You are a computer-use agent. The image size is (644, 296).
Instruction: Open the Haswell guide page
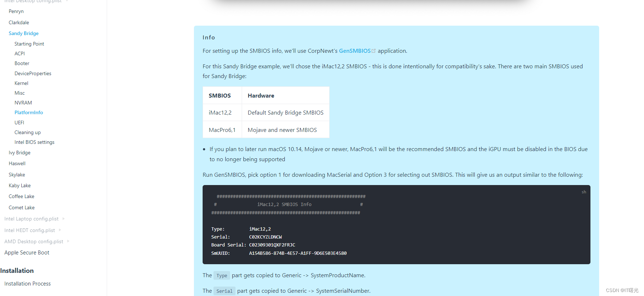[x=17, y=163]
